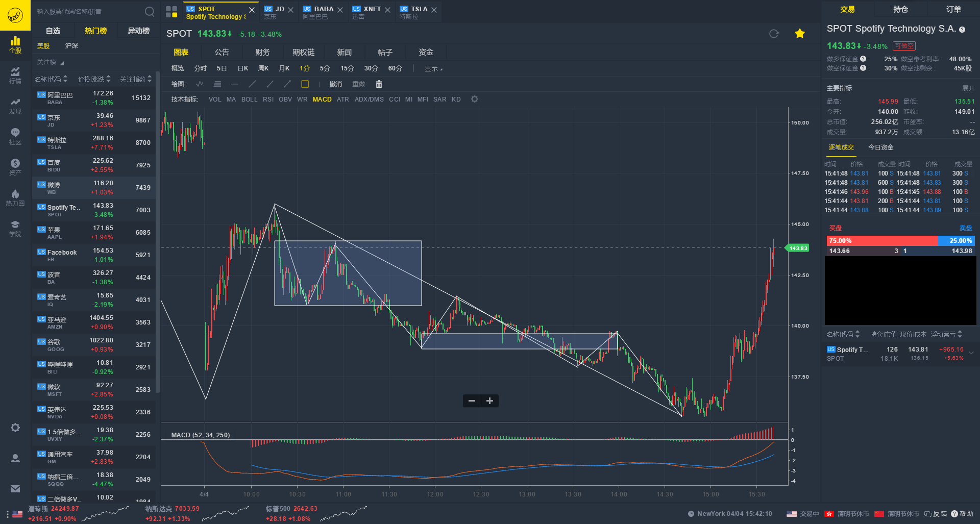Viewport: 980px width, 524px height.
Task: Select the rectangle drawing tool
Action: pyautogui.click(x=305, y=84)
